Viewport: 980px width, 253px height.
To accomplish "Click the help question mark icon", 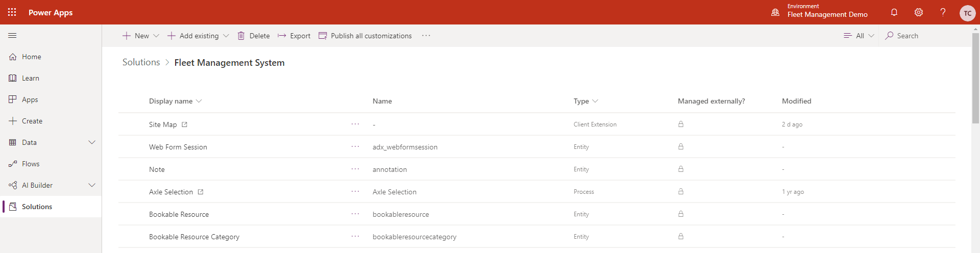I will coord(943,12).
